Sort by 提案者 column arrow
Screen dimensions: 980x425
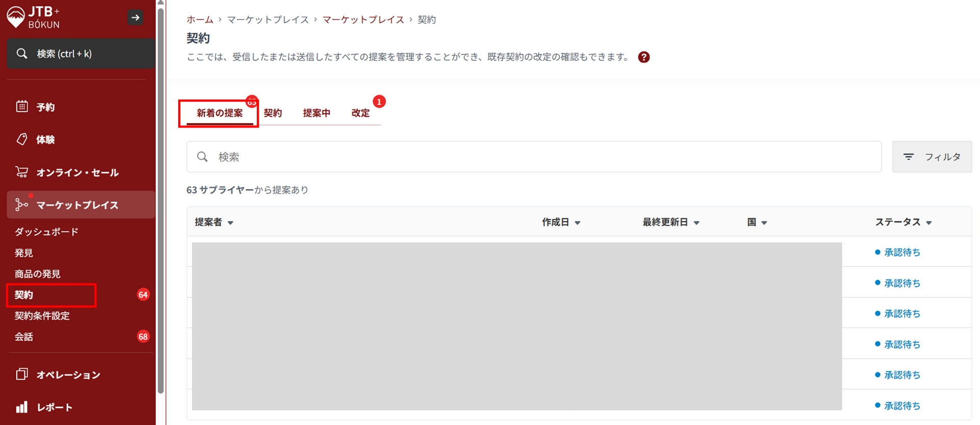(231, 223)
